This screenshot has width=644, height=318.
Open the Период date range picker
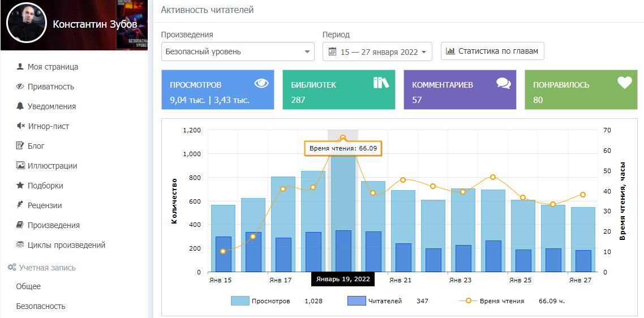point(377,51)
